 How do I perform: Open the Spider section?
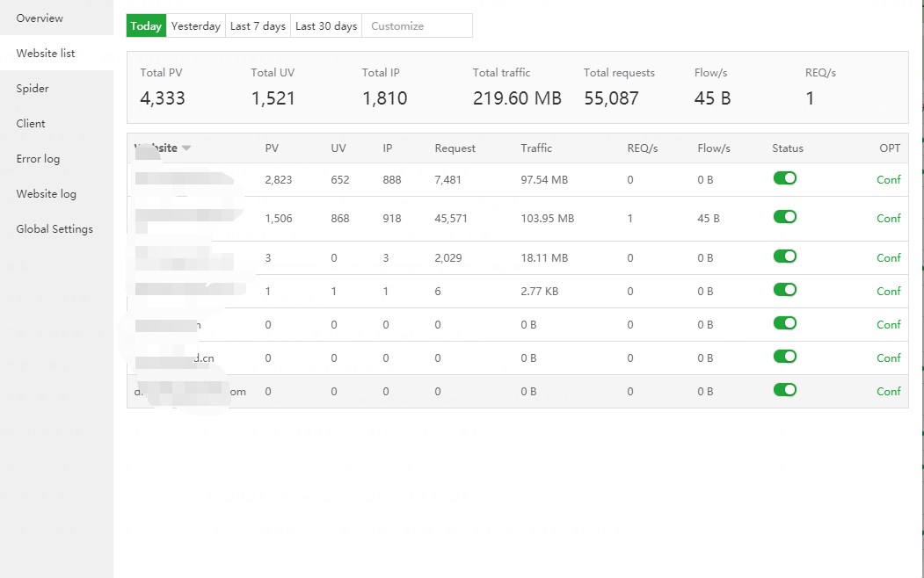pyautogui.click(x=56, y=89)
